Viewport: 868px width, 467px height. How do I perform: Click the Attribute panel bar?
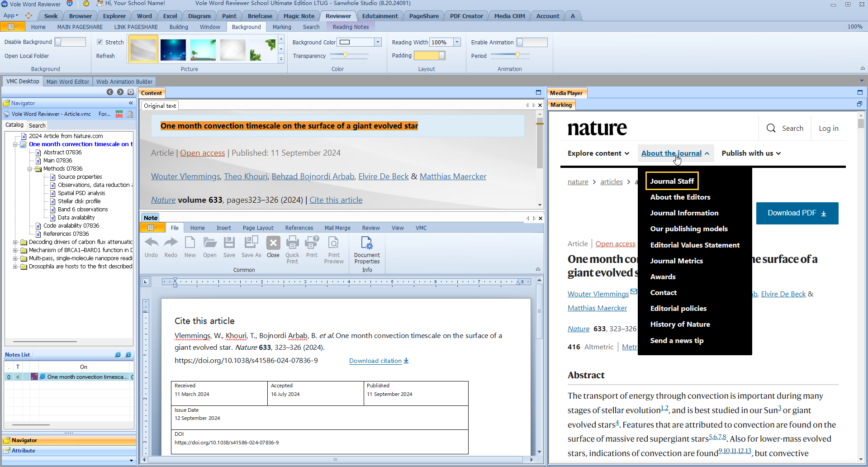pos(69,451)
